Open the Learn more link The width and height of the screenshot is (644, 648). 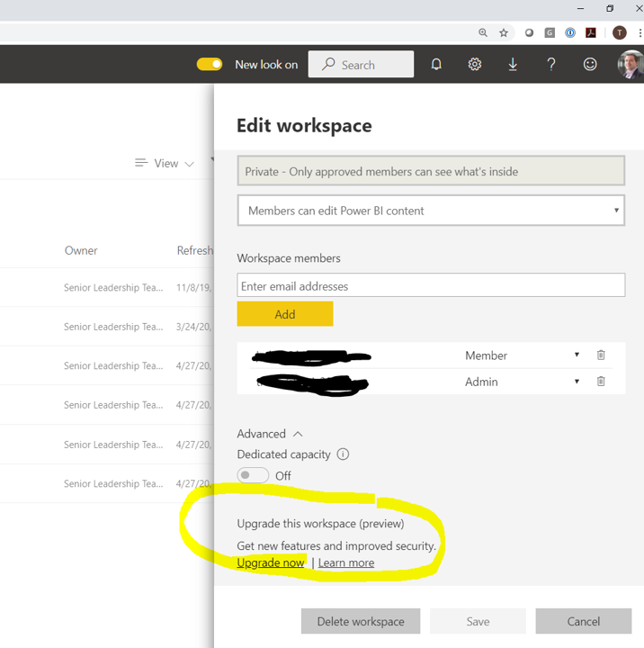(x=346, y=562)
